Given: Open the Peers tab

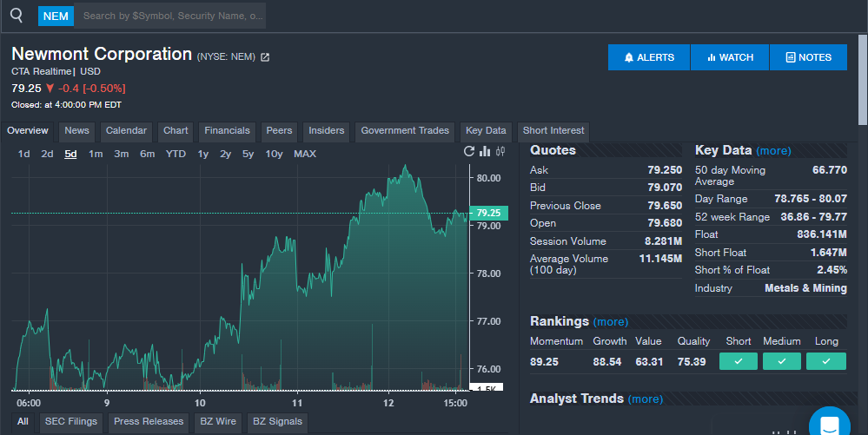Looking at the screenshot, I should (279, 131).
